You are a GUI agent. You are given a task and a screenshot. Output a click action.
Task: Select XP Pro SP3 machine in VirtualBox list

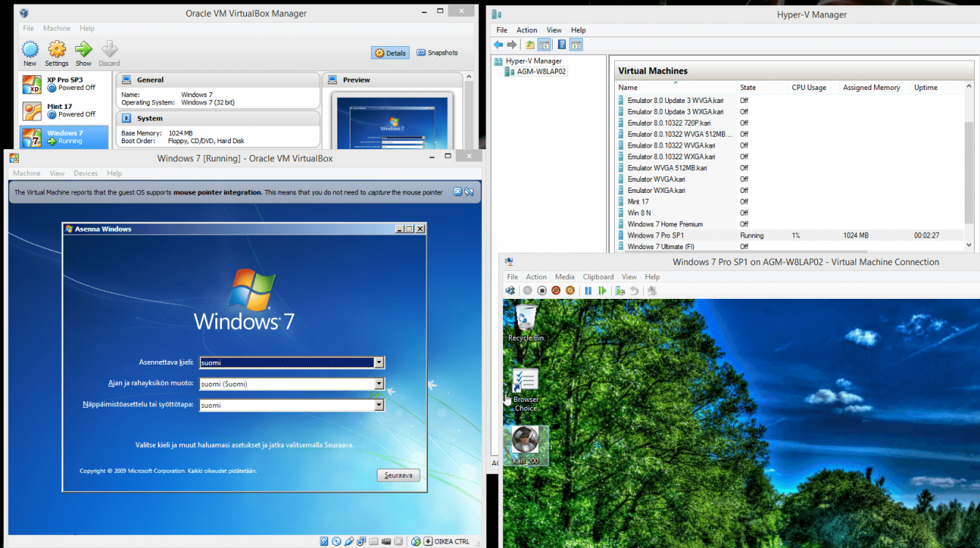[x=64, y=84]
